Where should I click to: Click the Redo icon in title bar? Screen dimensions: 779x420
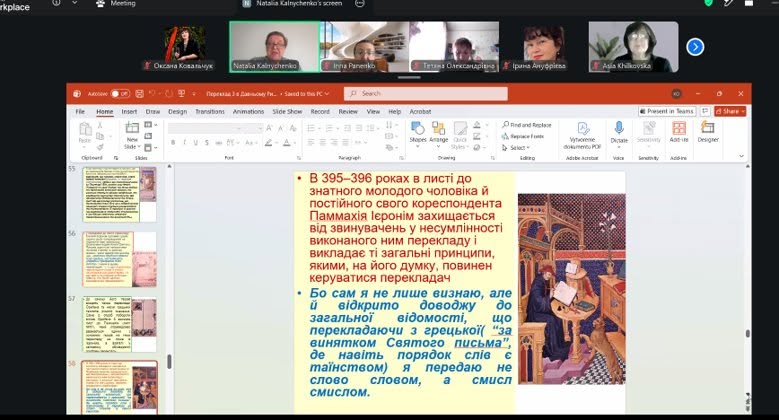pyautogui.click(x=169, y=93)
